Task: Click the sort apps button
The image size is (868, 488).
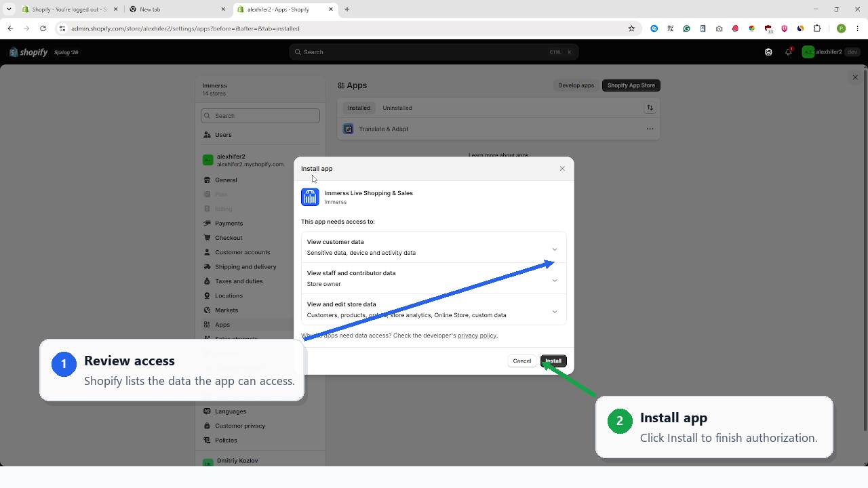Action: pos(650,108)
